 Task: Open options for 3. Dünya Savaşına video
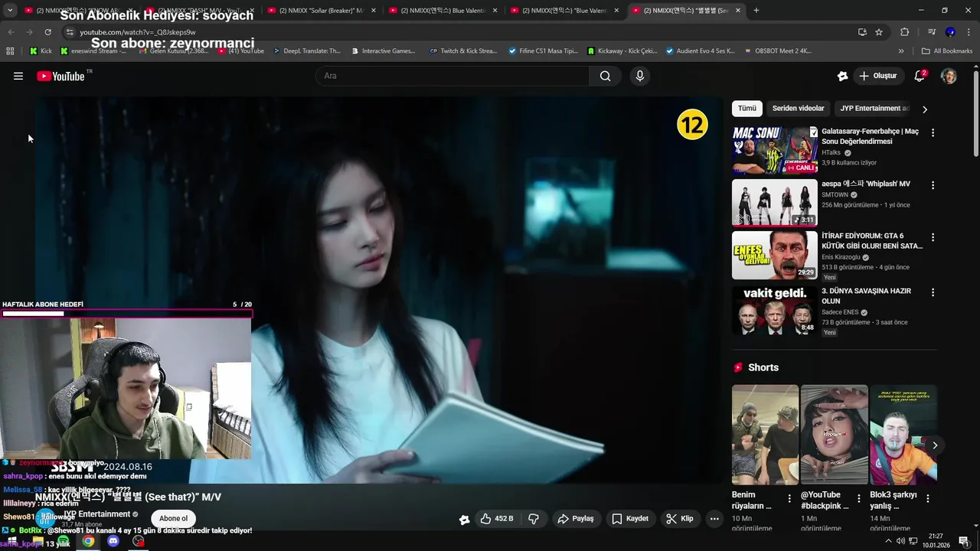[x=933, y=292]
